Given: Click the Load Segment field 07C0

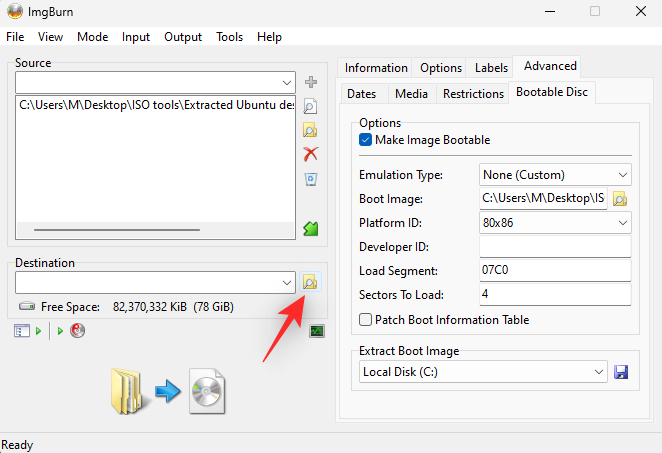Looking at the screenshot, I should [555, 270].
